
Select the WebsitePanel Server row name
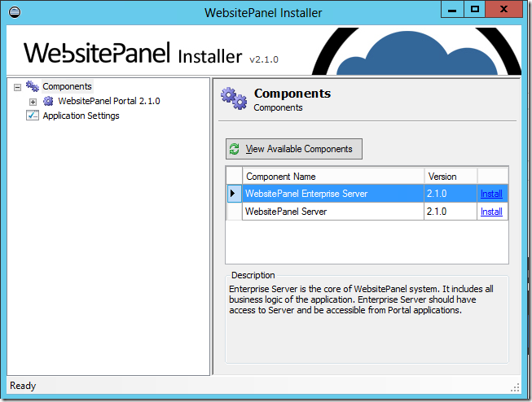[333, 212]
